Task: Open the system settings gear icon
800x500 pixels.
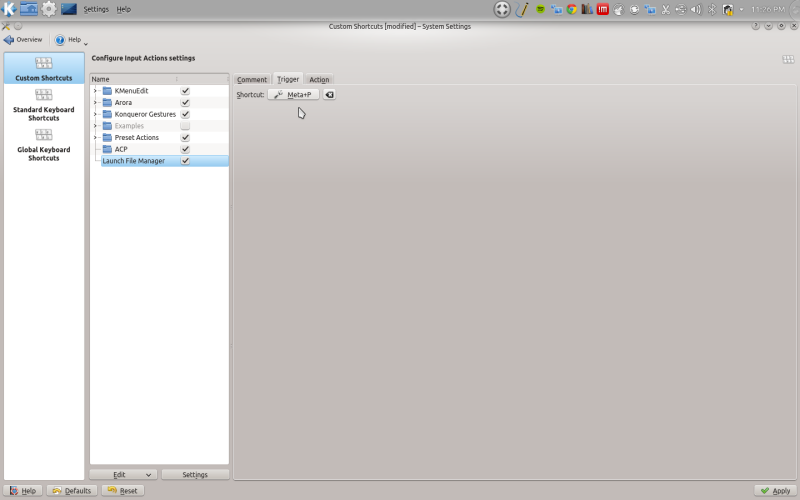Action: [x=49, y=9]
